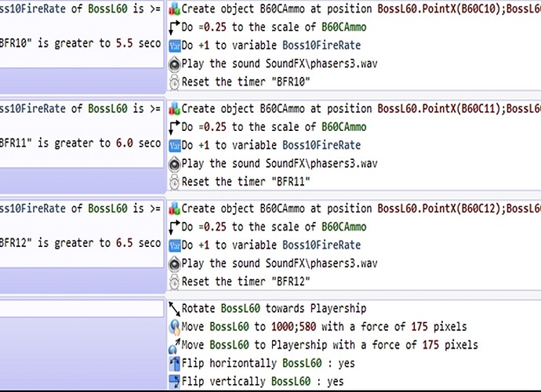
Task: Select the Create object B60CAmmo action with B60C10
Action: [x=361, y=9]
